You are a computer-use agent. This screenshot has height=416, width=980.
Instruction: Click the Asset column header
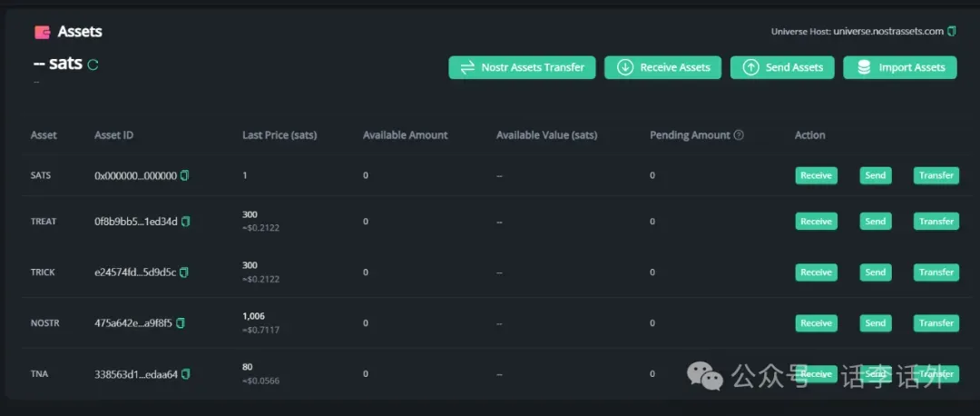[x=44, y=135]
